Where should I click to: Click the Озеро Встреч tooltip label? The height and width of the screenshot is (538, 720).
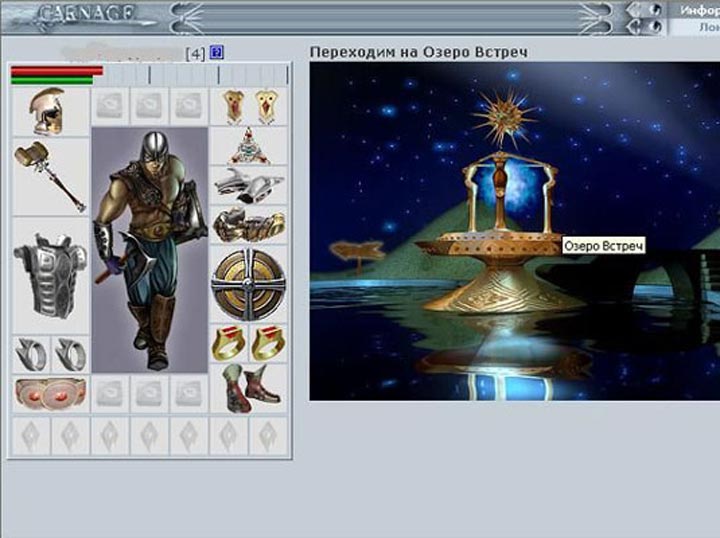tap(603, 246)
